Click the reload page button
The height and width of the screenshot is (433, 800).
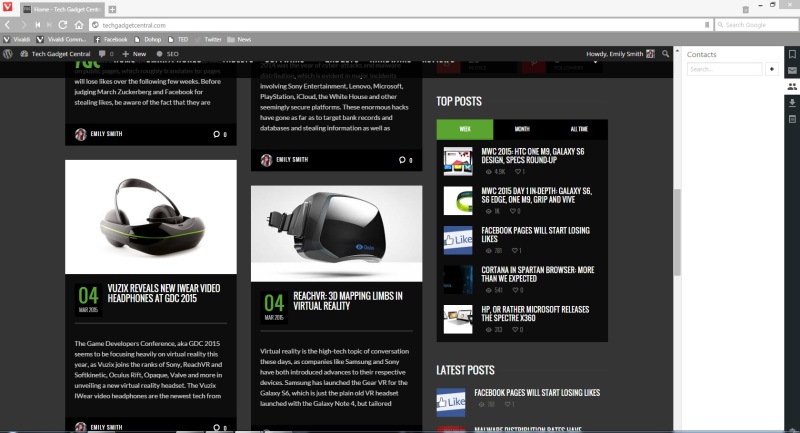(x=62, y=24)
